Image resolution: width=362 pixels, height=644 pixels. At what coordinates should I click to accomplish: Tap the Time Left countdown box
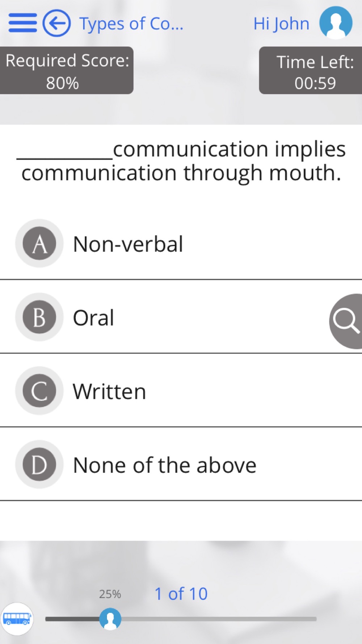(311, 70)
